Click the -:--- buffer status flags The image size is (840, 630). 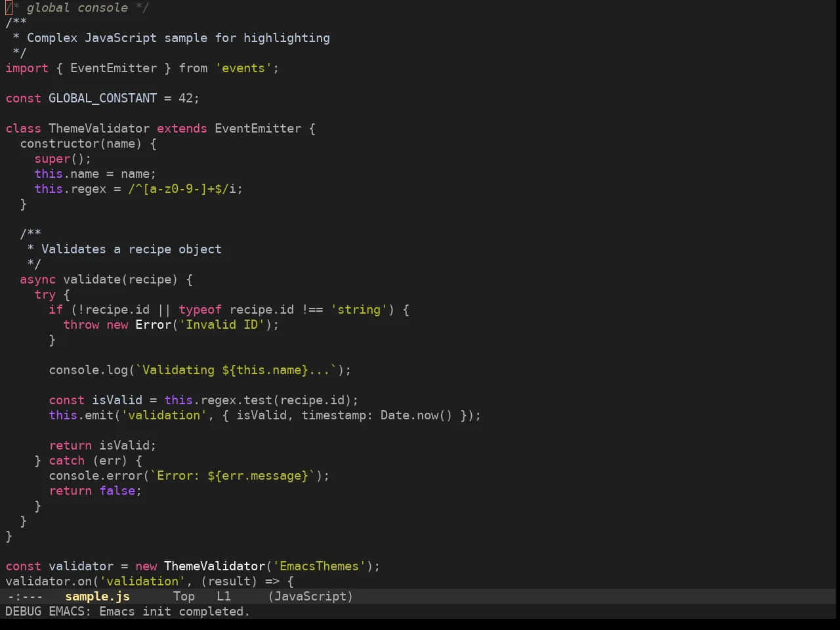tap(24, 597)
